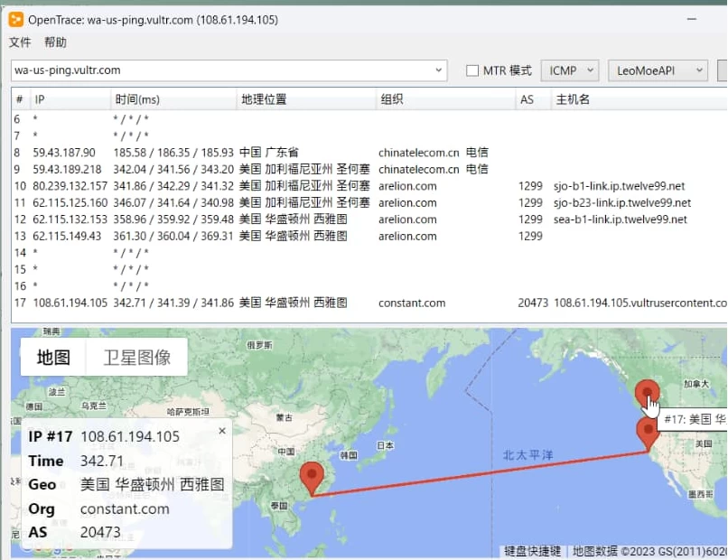The height and width of the screenshot is (560, 728).
Task: Open the 帮助 menu
Action: pos(55,42)
